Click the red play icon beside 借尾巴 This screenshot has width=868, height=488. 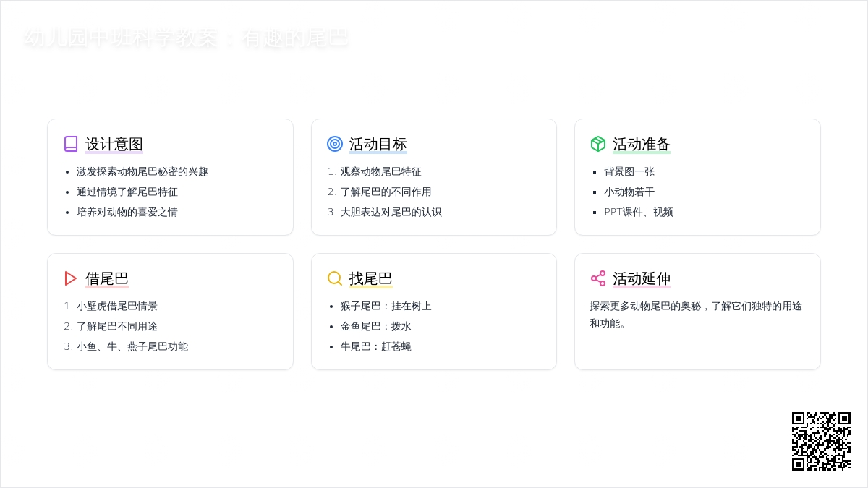[71, 278]
